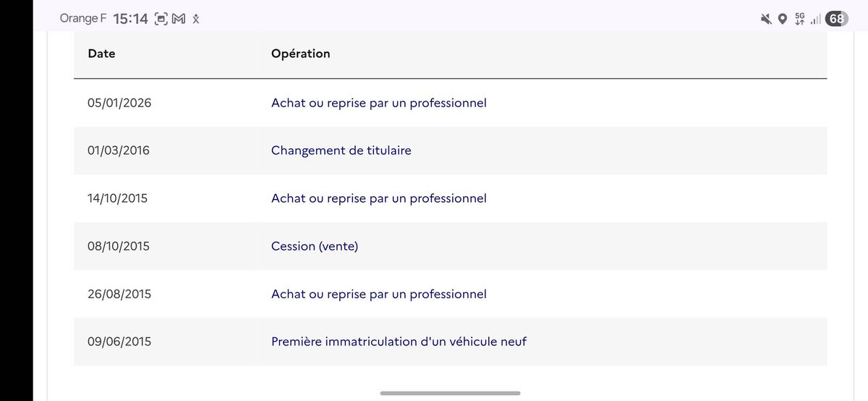
Task: Tap the screenshot capture notification icon
Action: point(162,20)
